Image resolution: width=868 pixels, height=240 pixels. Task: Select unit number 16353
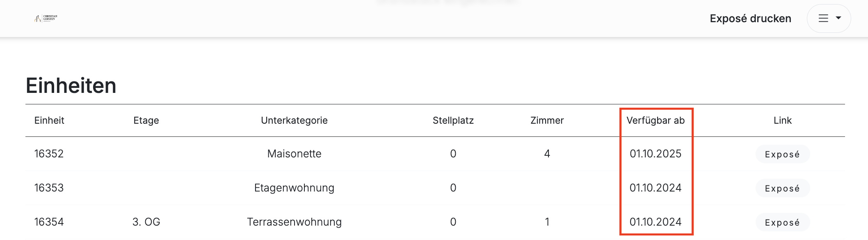coord(49,188)
